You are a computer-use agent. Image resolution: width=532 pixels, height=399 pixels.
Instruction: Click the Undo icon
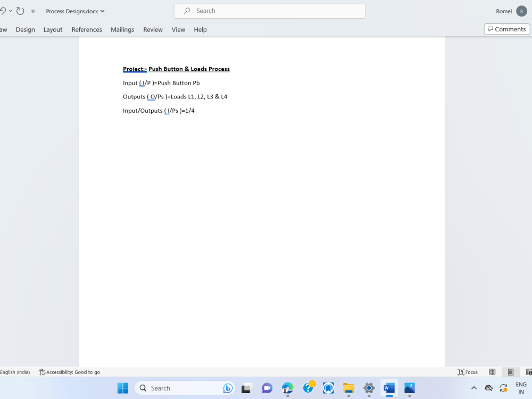(x=4, y=11)
